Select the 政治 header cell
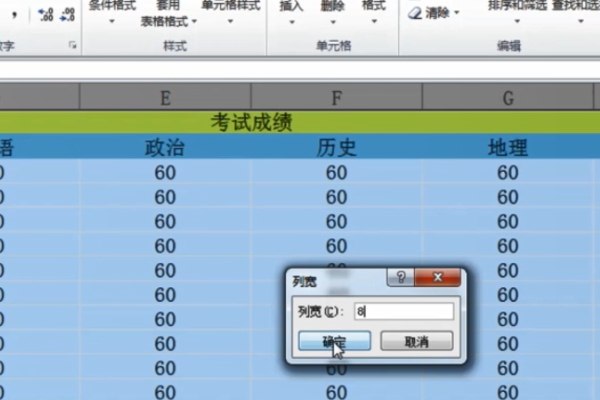The width and height of the screenshot is (600, 400). point(165,147)
